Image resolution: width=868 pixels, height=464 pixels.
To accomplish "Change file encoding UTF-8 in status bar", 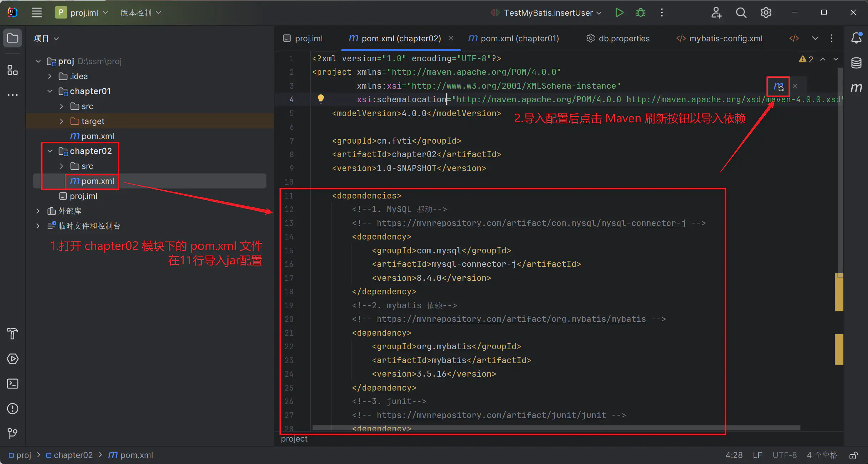I will pos(784,455).
